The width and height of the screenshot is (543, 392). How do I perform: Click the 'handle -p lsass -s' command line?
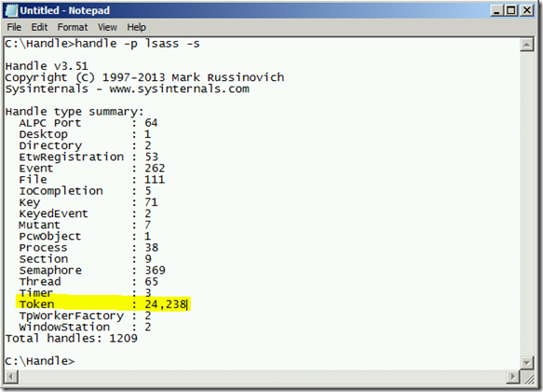[102, 44]
